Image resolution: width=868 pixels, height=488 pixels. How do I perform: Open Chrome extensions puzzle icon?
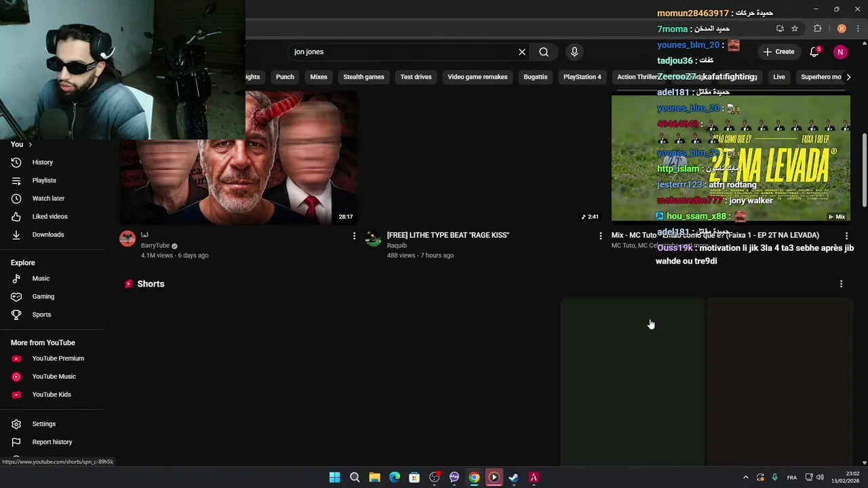pos(817,28)
